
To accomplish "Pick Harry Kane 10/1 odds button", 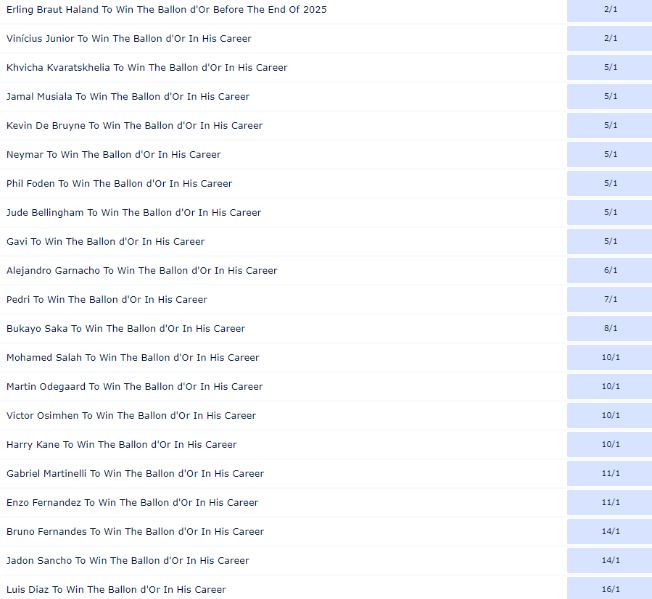I will (x=610, y=444).
